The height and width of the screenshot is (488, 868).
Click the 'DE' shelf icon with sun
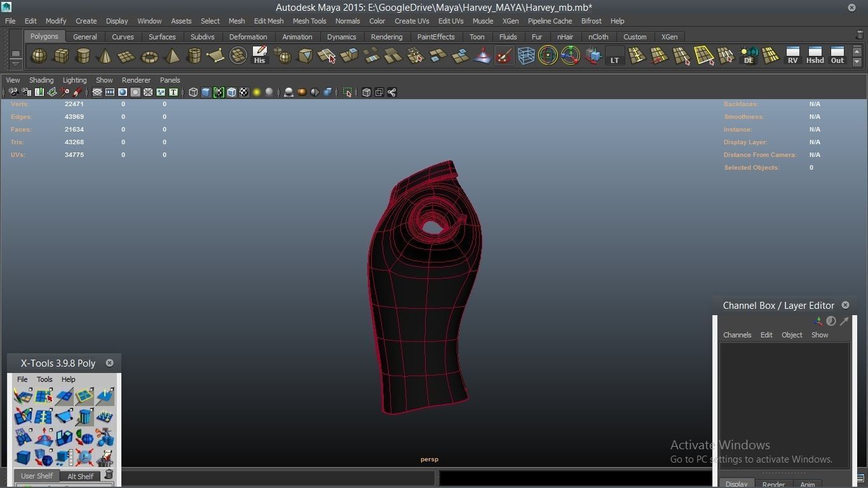749,56
